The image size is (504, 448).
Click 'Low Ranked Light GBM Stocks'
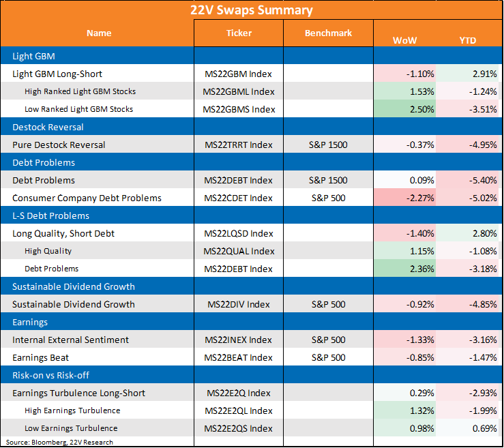click(78, 109)
